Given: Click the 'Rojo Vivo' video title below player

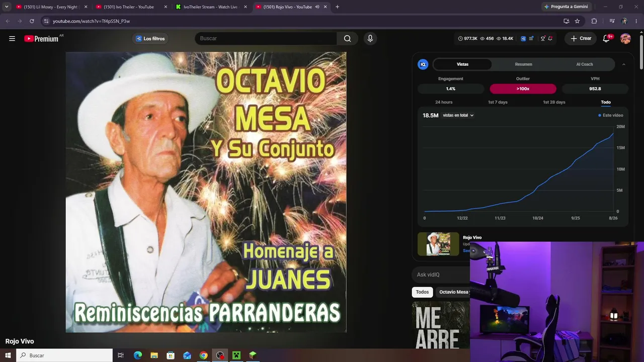Looking at the screenshot, I should coord(20,341).
